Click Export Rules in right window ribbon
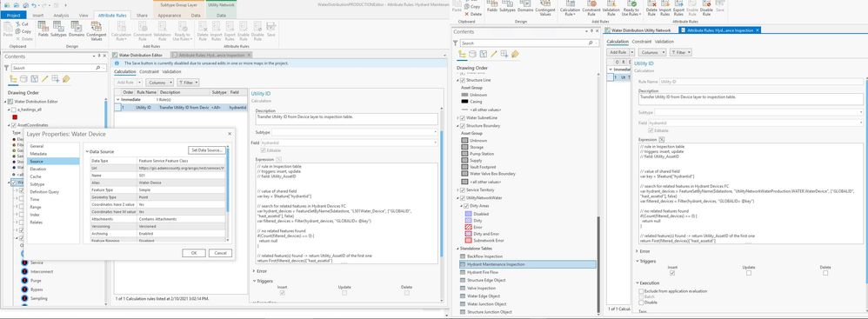The image size is (868, 319). click(x=679, y=8)
